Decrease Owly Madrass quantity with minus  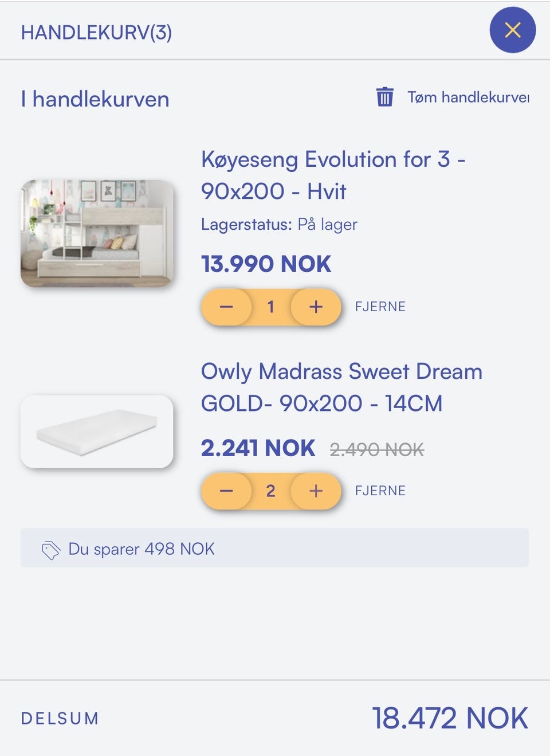[226, 491]
